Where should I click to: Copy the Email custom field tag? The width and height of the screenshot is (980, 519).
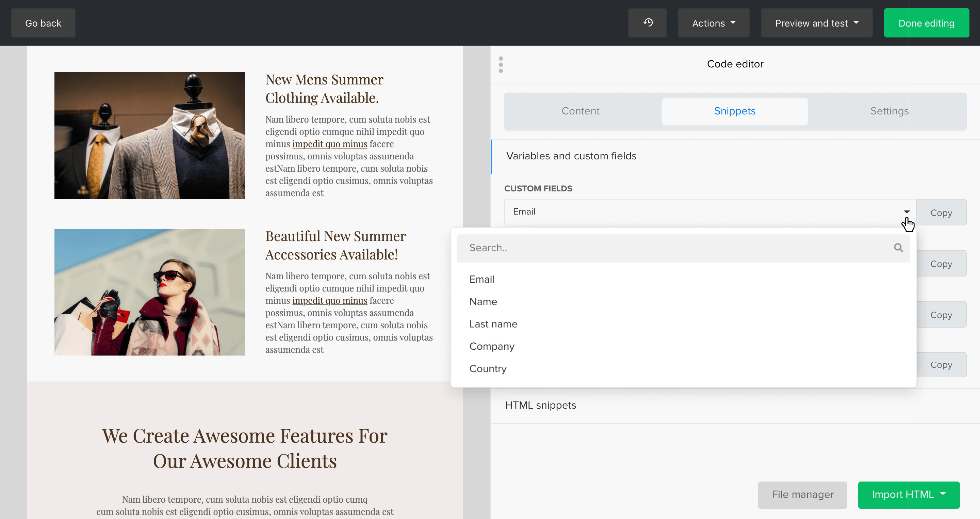click(x=941, y=213)
